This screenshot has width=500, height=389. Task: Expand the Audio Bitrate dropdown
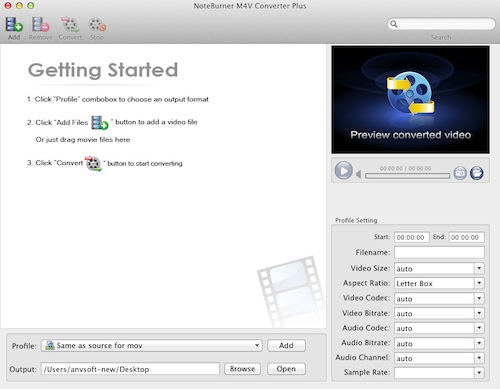(x=479, y=343)
